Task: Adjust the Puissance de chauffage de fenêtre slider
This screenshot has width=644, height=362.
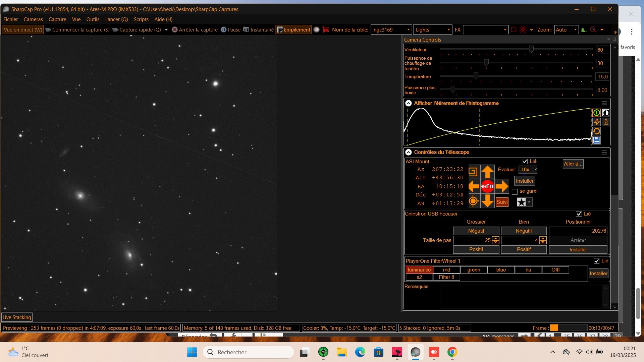Action: point(486,63)
